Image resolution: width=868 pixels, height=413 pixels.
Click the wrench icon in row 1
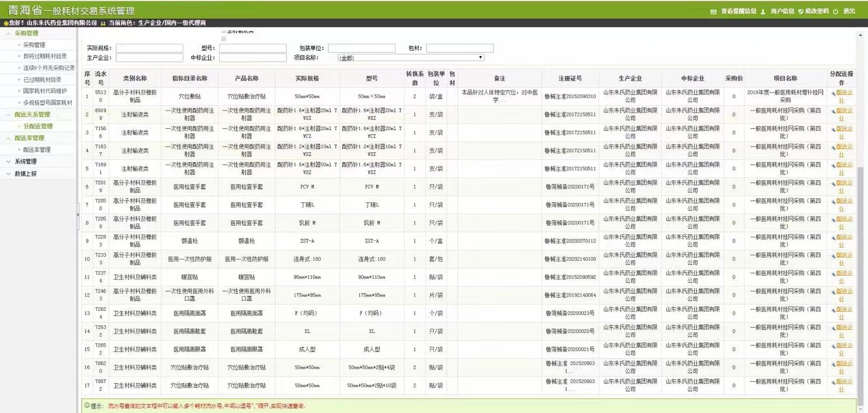click(834, 94)
